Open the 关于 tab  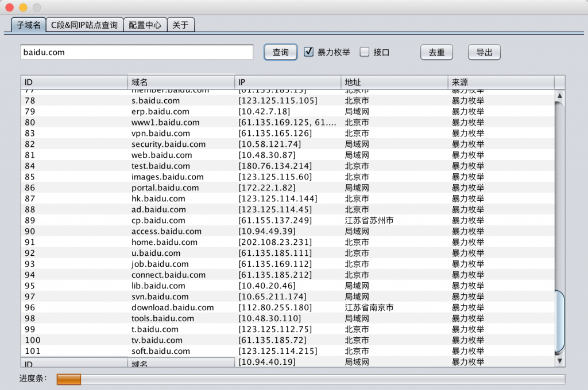point(181,25)
